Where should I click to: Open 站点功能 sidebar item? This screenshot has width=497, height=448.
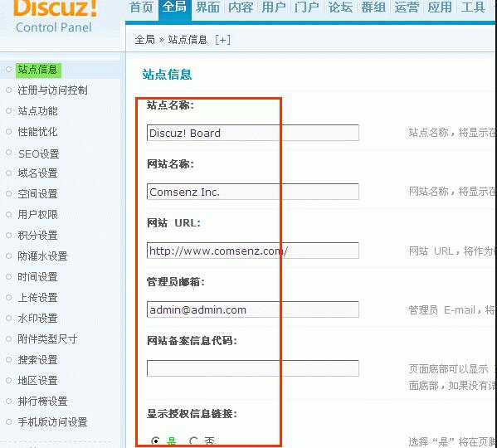click(37, 111)
